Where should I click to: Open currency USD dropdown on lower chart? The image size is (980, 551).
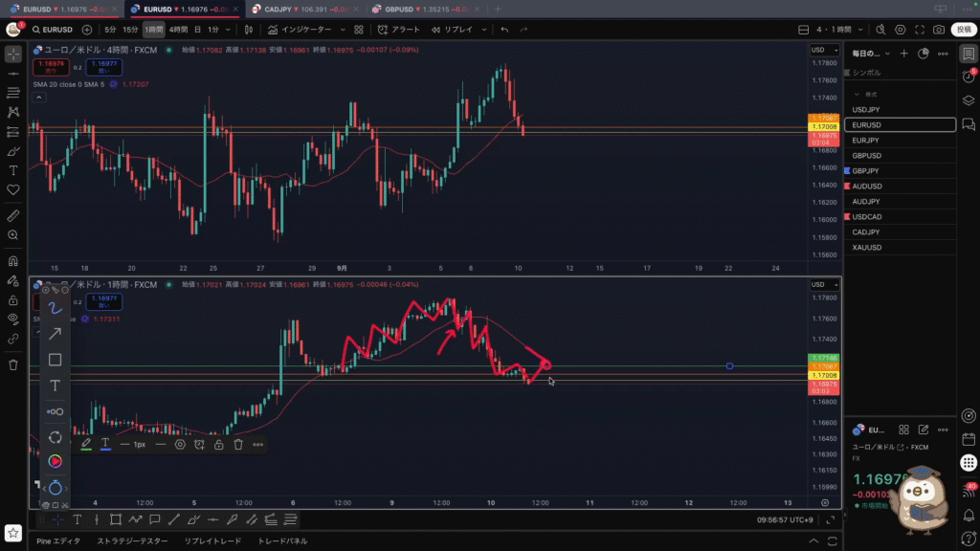824,285
